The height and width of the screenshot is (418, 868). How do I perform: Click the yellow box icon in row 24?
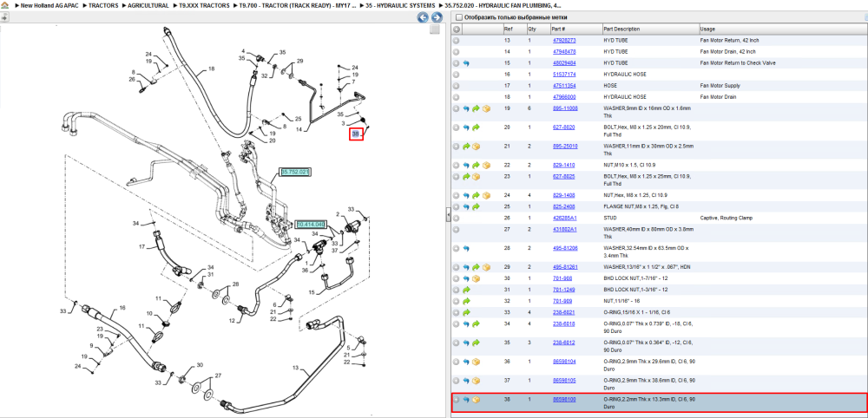coord(485,195)
